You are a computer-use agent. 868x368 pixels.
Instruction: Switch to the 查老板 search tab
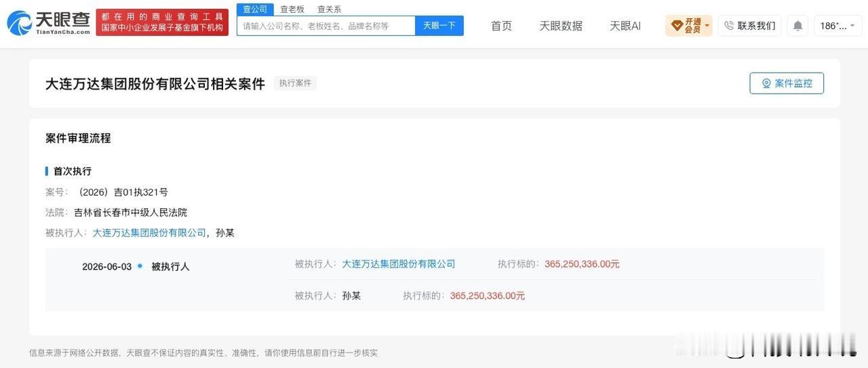point(292,10)
